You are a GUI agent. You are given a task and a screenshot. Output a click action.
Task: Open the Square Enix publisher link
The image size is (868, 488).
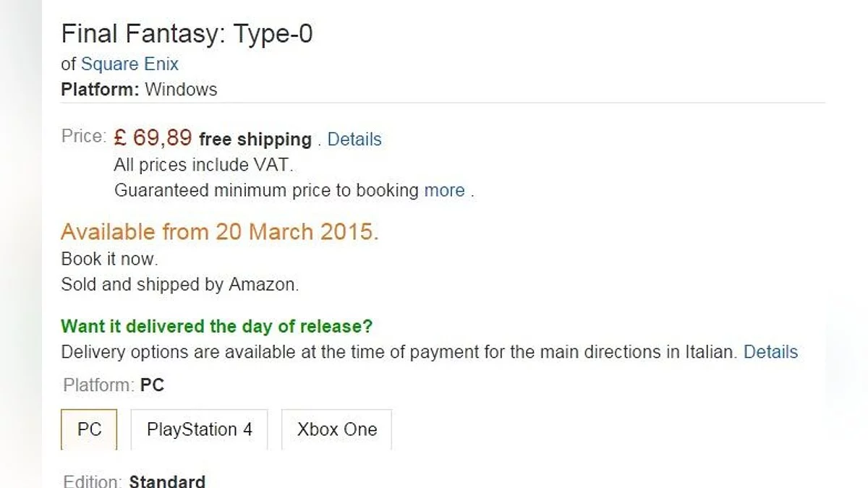click(129, 64)
